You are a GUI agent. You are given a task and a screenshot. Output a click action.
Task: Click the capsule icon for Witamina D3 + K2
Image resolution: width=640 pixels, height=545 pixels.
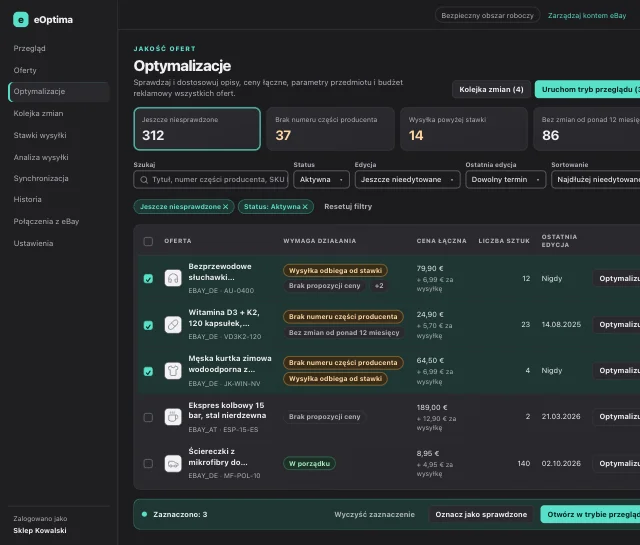click(173, 325)
